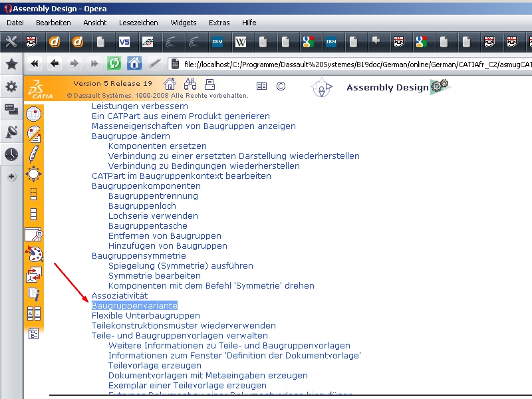Open Ein CATPart aus einem Produkt generieren
The image size is (532, 399).
[x=181, y=116]
